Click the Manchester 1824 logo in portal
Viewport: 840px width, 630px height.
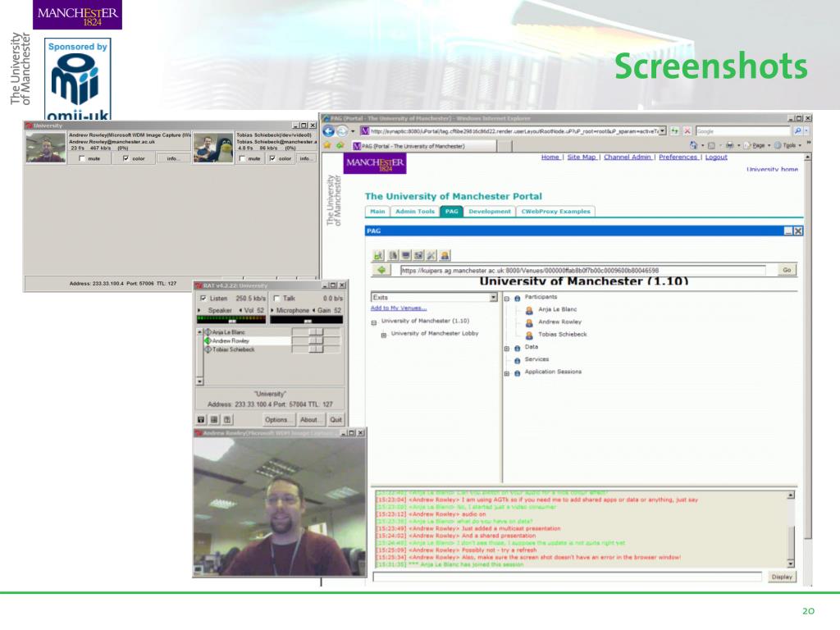pos(375,163)
